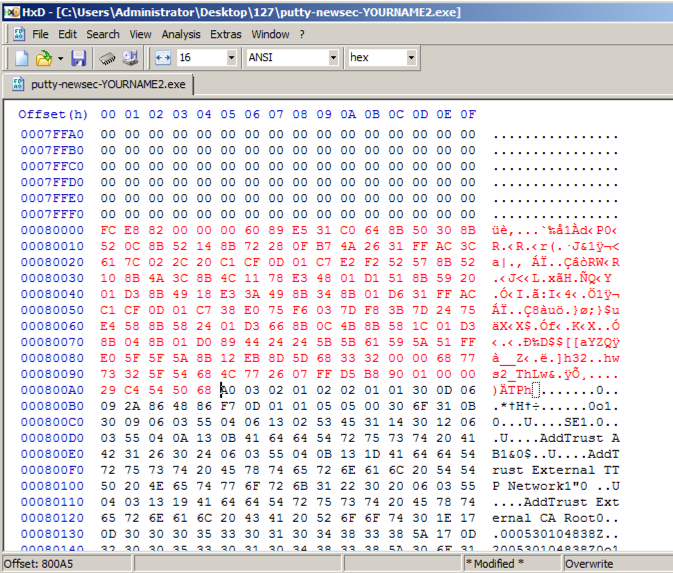The width and height of the screenshot is (673, 573).
Task: Open the RAM editor chip icon
Action: [x=107, y=58]
